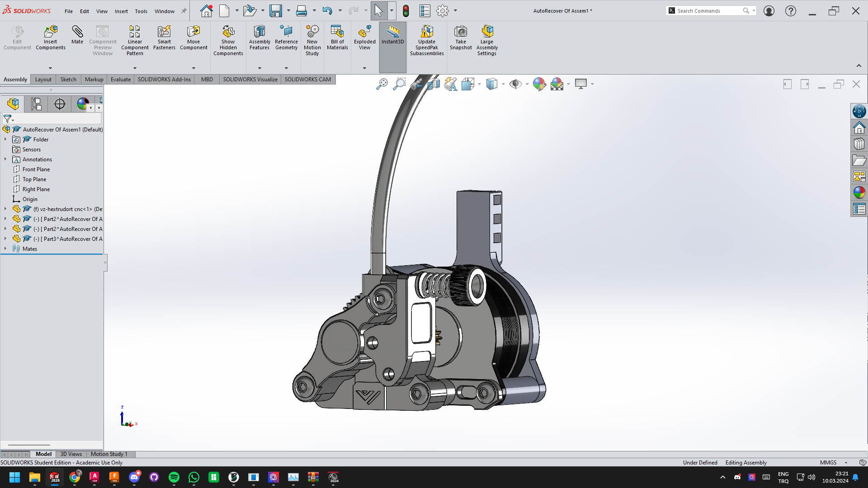Open Appearances task pane color ball
The height and width of the screenshot is (488, 868).
(859, 192)
